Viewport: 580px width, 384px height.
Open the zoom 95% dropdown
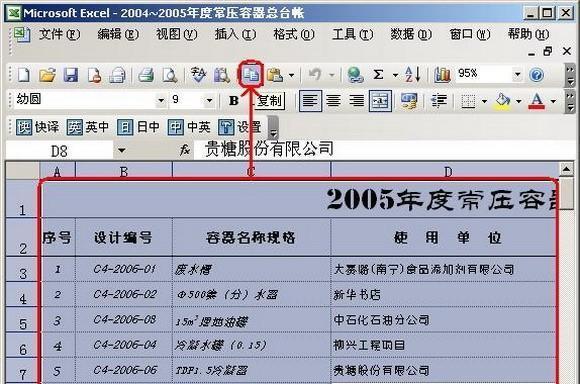517,74
